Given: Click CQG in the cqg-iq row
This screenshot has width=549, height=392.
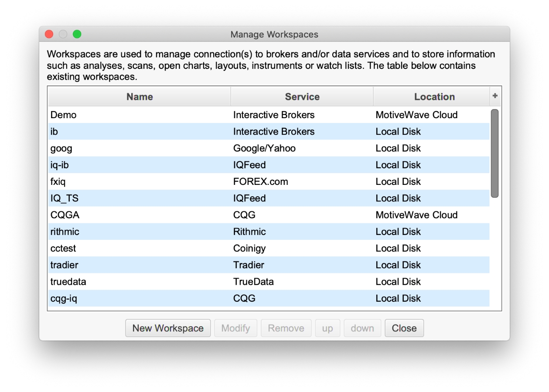Looking at the screenshot, I should (x=244, y=298).
